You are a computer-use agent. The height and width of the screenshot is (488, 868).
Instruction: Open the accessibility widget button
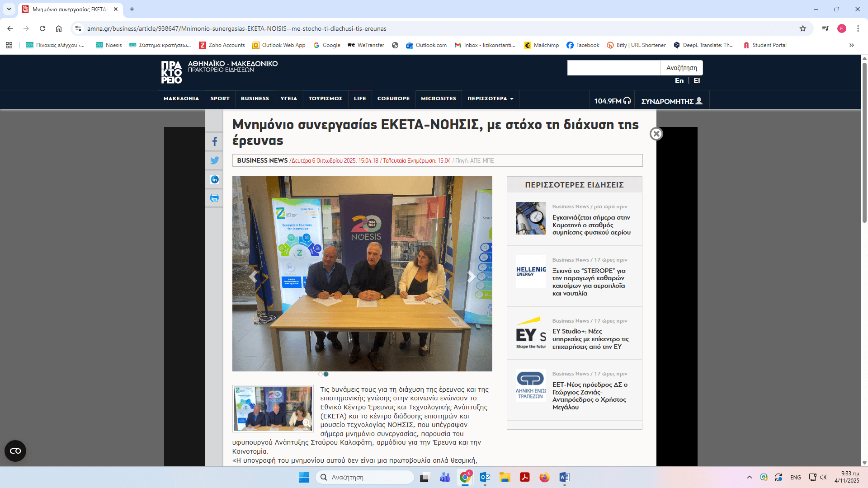click(15, 450)
